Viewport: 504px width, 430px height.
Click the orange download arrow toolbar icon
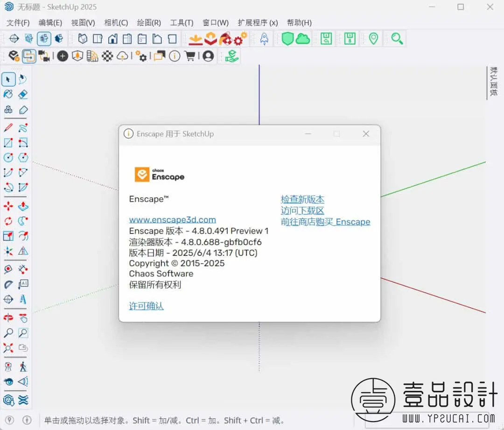pyautogui.click(x=195, y=39)
